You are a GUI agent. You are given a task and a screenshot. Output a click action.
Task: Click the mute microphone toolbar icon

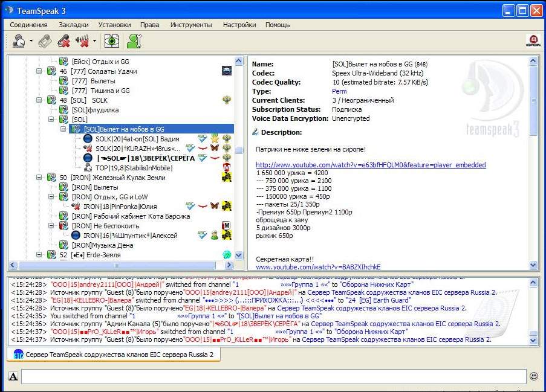(x=63, y=41)
